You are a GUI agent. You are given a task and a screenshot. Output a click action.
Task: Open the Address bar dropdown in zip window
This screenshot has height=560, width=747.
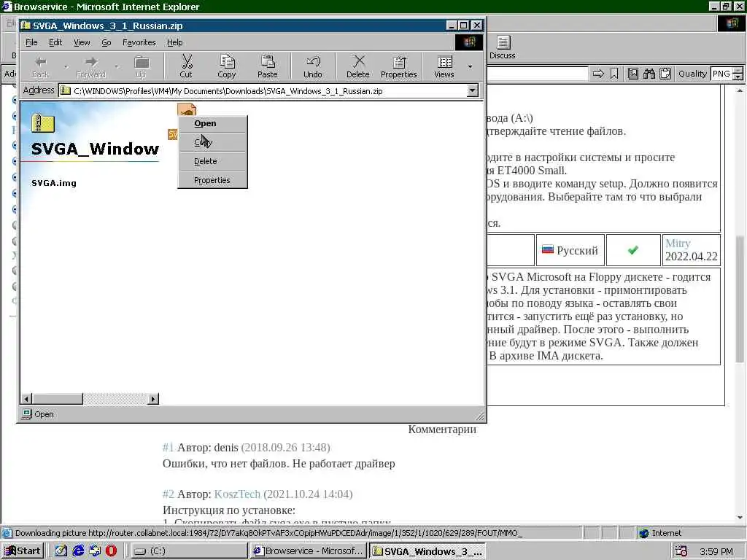(472, 90)
